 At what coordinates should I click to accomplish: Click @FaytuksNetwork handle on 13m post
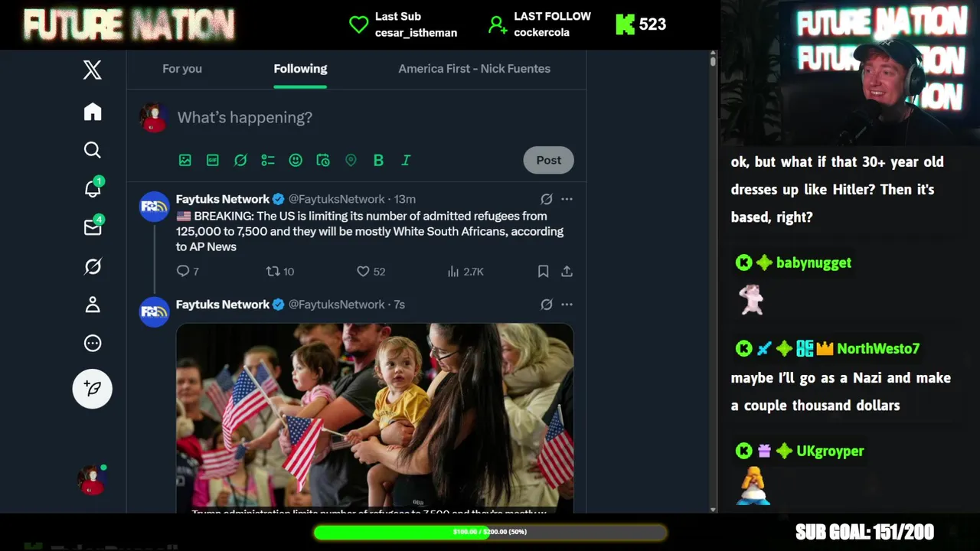[336, 199]
